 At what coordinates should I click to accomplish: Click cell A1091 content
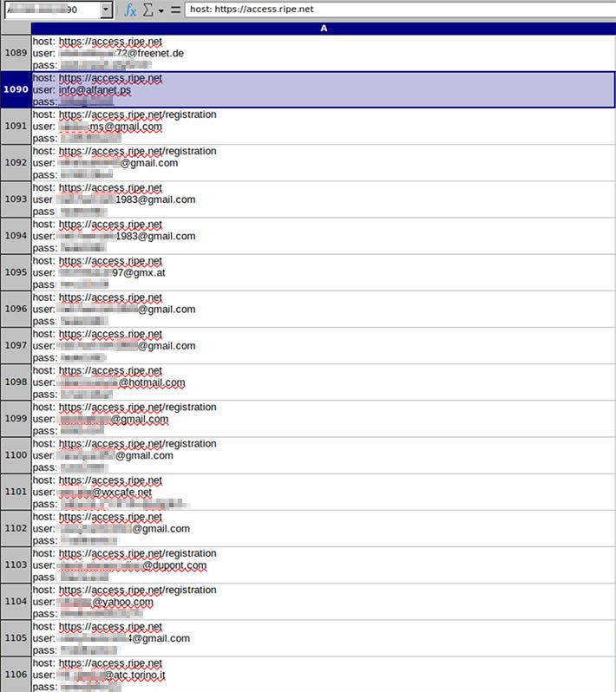coord(324,127)
